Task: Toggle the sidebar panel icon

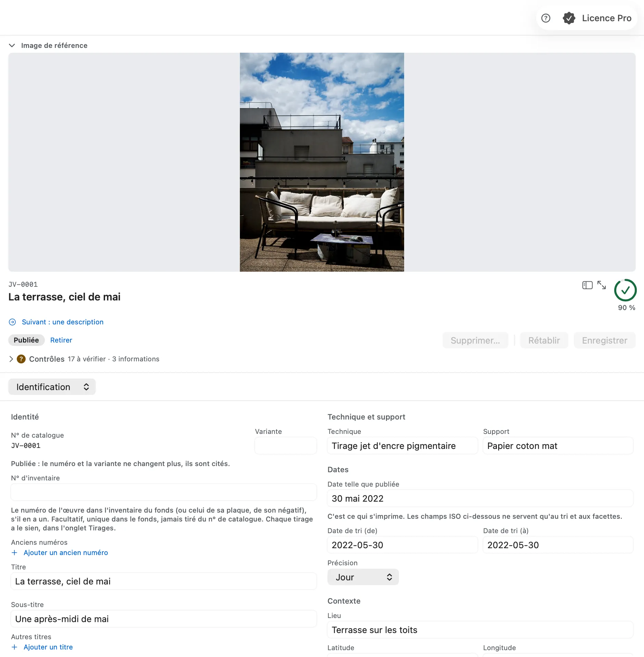Action: (587, 285)
